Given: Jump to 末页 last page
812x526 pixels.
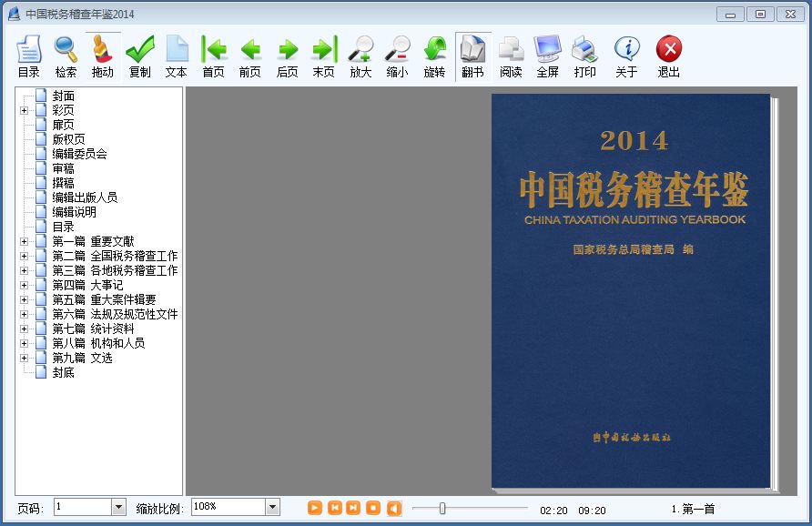Looking at the screenshot, I should click(324, 56).
